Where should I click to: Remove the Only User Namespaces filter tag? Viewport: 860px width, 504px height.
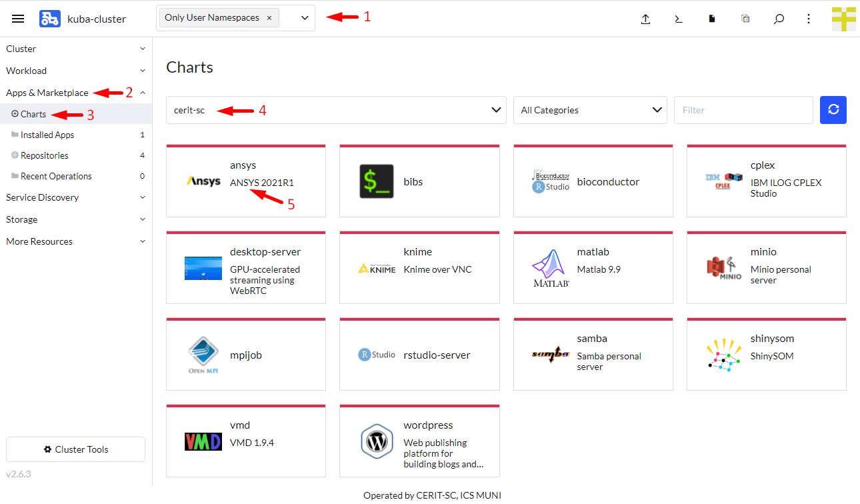click(269, 18)
